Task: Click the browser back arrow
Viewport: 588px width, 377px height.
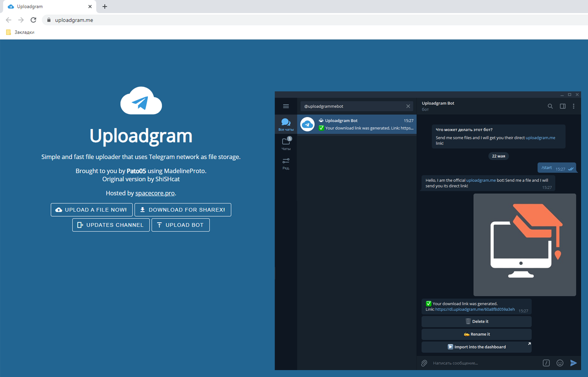Action: [x=8, y=20]
